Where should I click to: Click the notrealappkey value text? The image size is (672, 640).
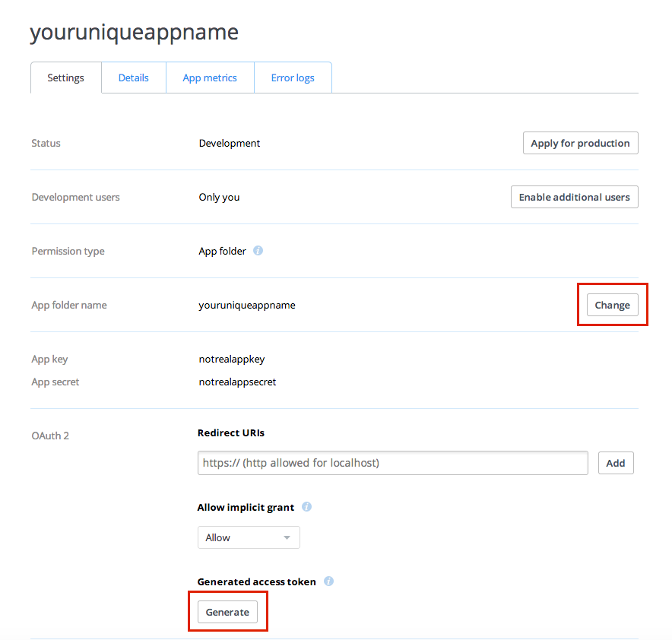tap(231, 359)
